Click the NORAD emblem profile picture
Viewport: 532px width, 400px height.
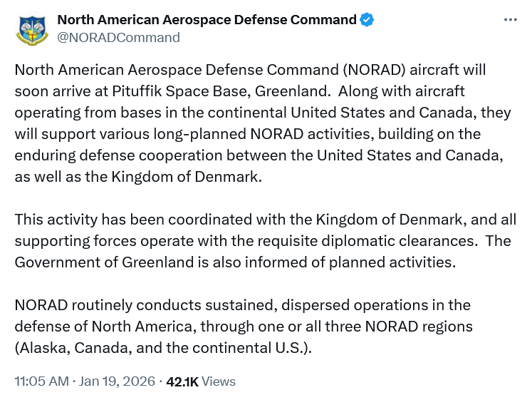tap(32, 29)
